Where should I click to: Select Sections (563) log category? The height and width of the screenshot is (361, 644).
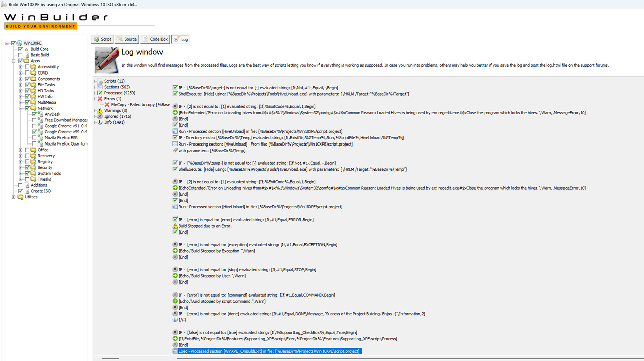pyautogui.click(x=117, y=87)
